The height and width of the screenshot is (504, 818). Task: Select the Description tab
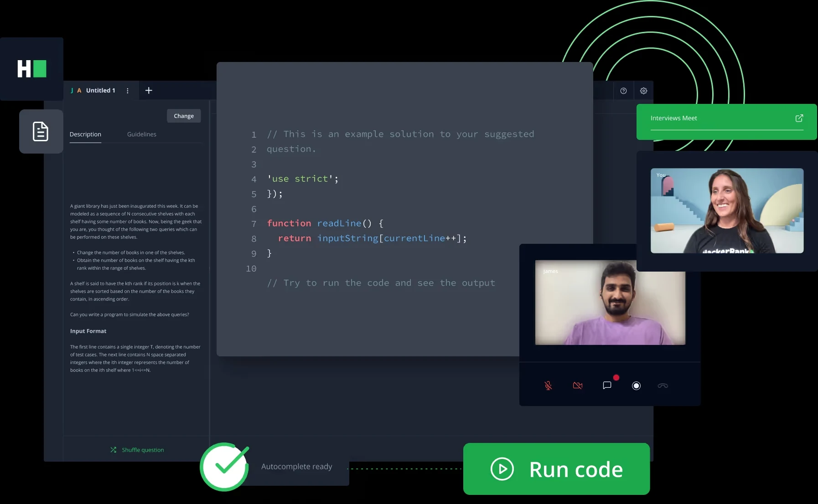[x=85, y=134]
